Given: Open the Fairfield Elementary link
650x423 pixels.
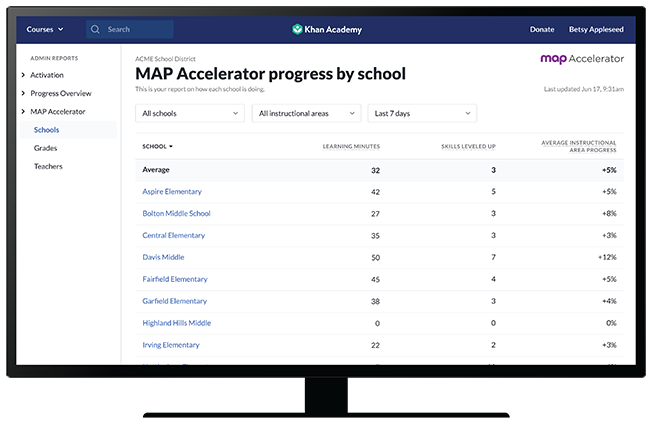Looking at the screenshot, I should coord(175,279).
